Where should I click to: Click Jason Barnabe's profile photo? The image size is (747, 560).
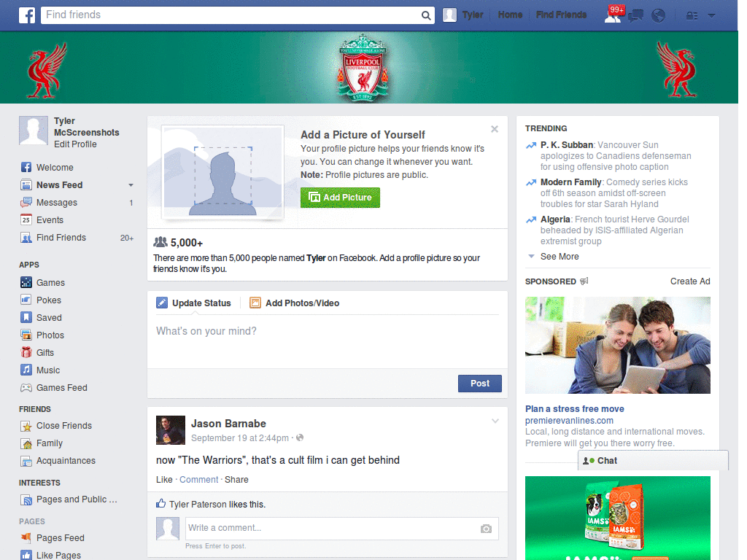coord(171,430)
